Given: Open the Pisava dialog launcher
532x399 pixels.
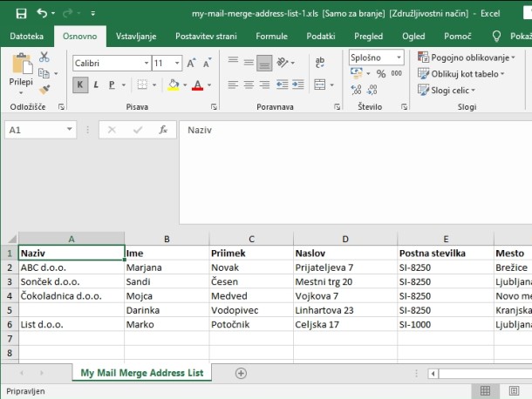Looking at the screenshot, I should (214, 107).
